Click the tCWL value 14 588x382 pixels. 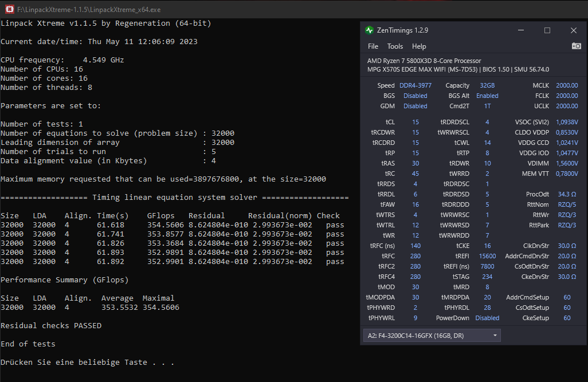(x=487, y=143)
